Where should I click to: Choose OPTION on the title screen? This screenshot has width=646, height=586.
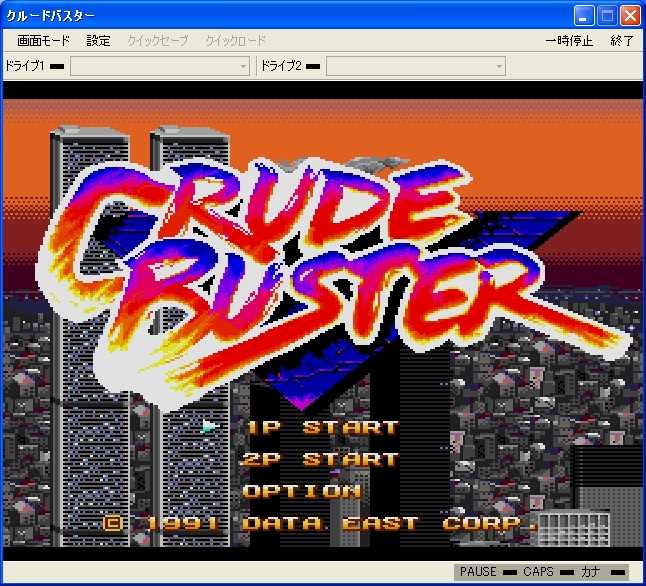point(302,491)
